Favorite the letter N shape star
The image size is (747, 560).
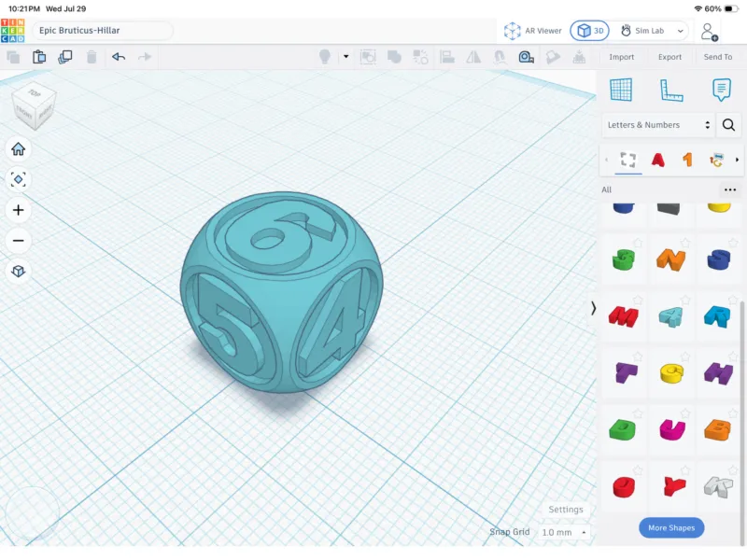[x=685, y=243]
